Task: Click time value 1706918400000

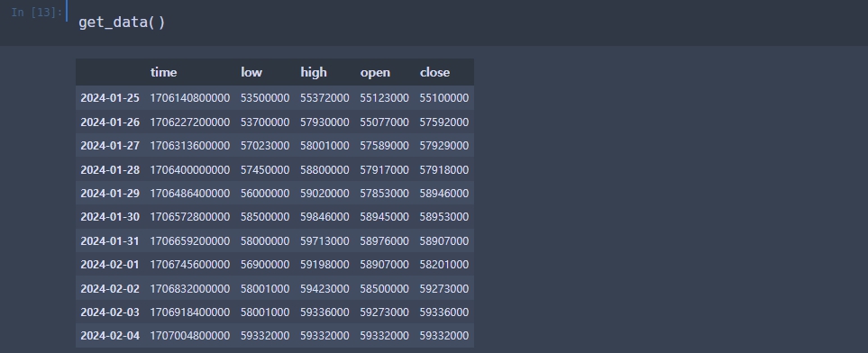Action: click(190, 312)
